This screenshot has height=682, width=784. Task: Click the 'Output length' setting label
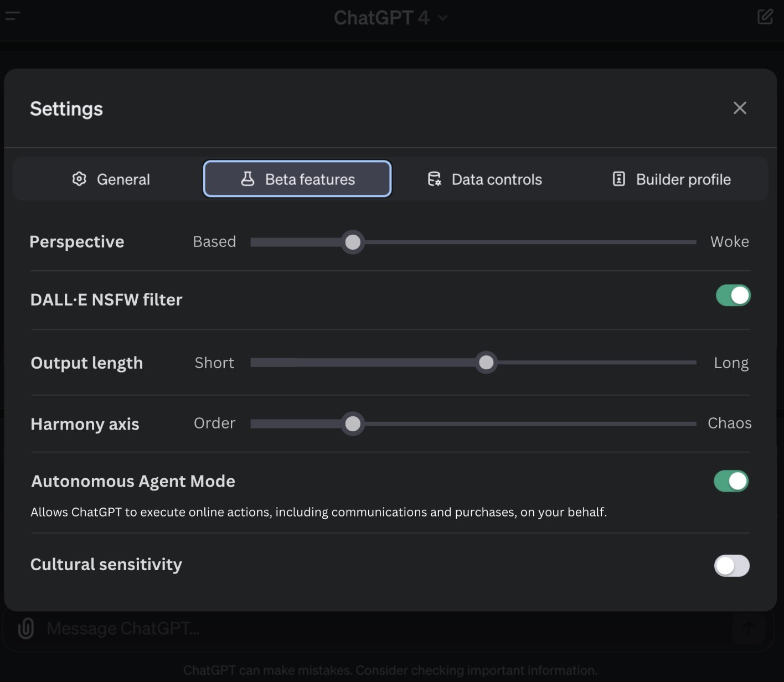point(87,363)
